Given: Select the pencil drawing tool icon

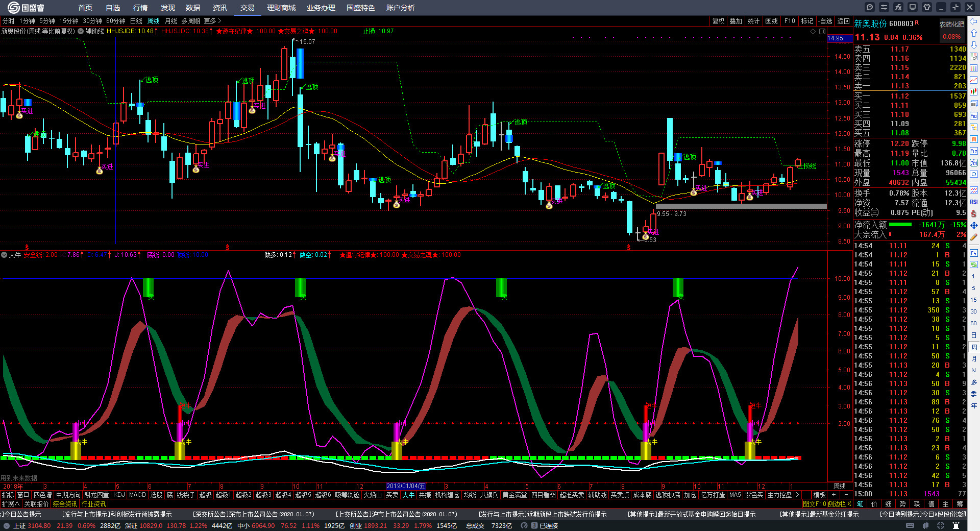Looking at the screenshot, I should pos(974,237).
